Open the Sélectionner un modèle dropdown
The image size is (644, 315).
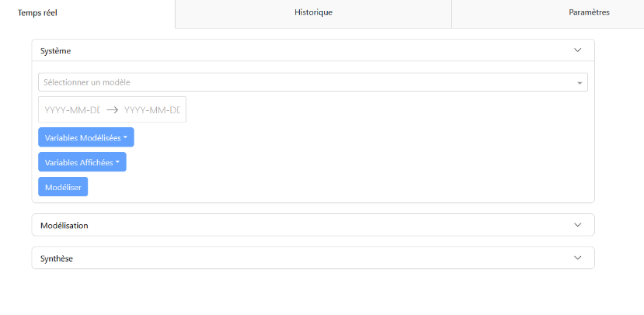[313, 82]
